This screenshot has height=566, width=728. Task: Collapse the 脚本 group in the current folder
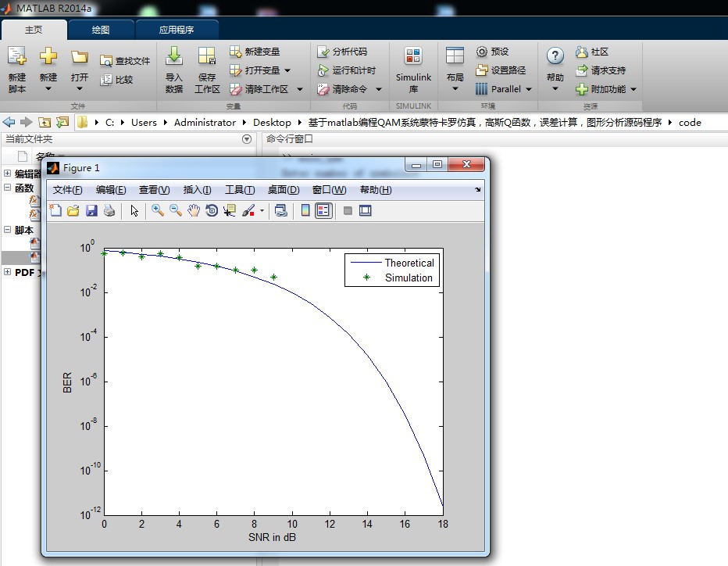[8, 230]
